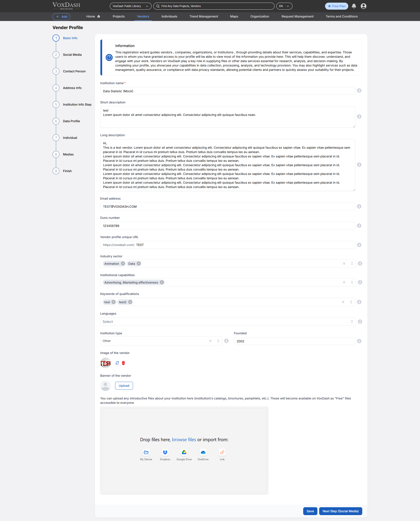Open the Languages select dropdown

pyautogui.click(x=227, y=322)
